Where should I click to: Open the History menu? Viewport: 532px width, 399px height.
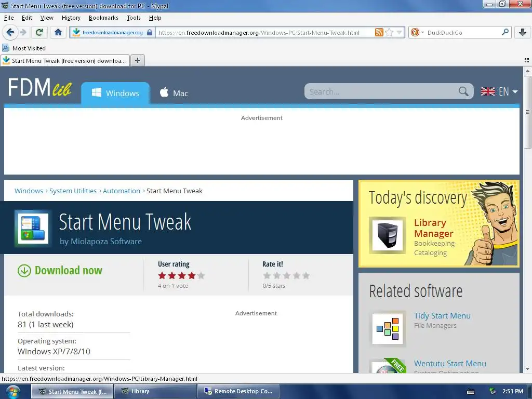(71, 18)
